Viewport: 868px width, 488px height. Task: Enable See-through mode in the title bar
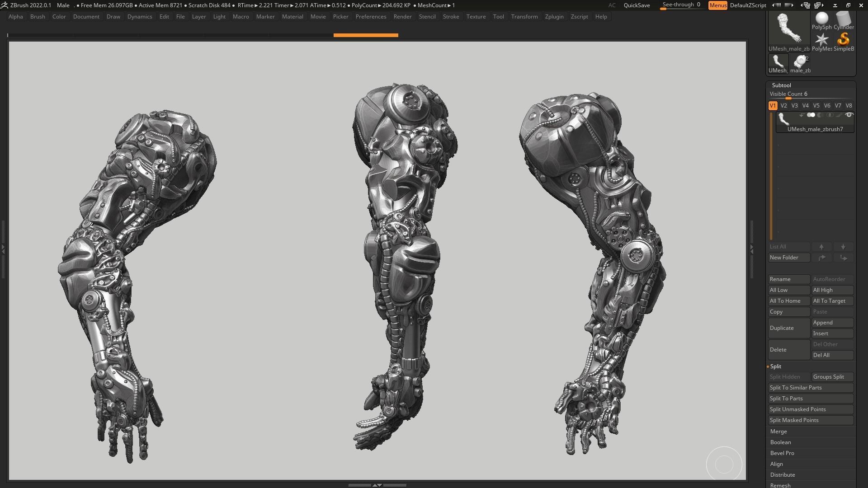pyautogui.click(x=681, y=4)
